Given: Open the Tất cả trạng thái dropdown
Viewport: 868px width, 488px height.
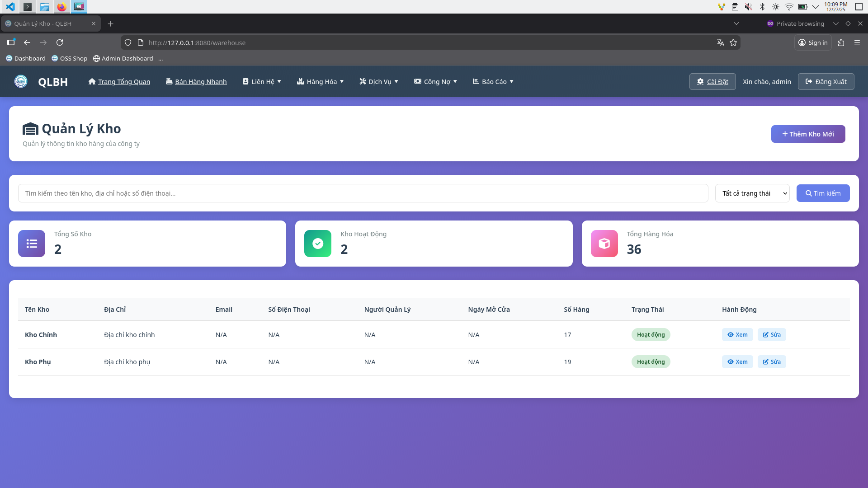Looking at the screenshot, I should coord(752,193).
